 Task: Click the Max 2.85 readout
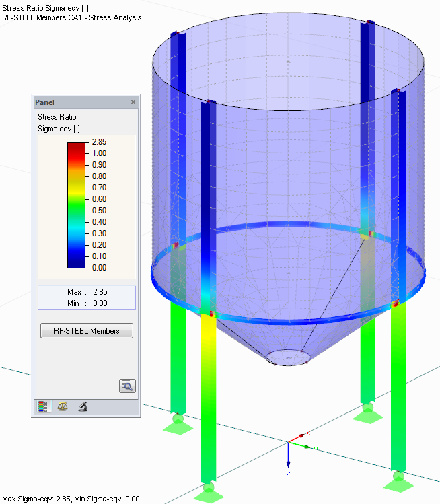coord(87,292)
